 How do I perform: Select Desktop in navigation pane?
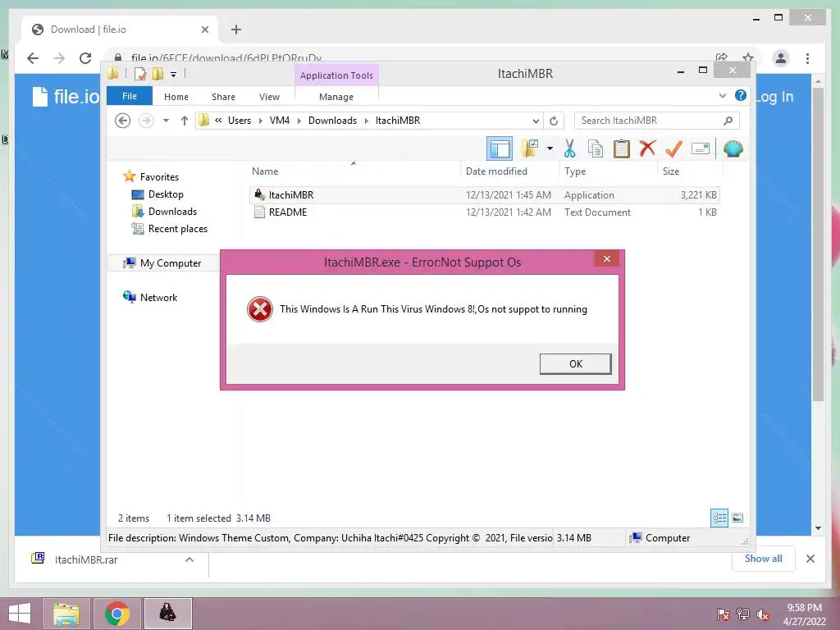[x=157, y=194]
